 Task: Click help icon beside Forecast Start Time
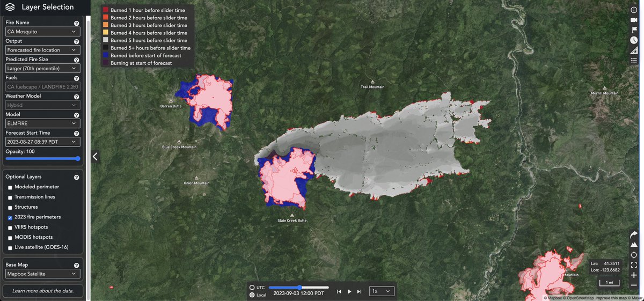(x=76, y=134)
